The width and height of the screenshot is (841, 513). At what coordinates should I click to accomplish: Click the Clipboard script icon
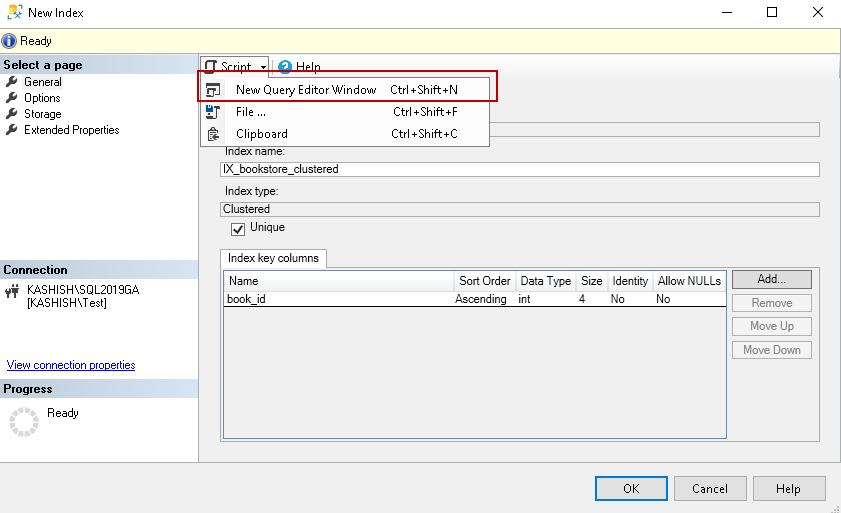pyautogui.click(x=213, y=134)
